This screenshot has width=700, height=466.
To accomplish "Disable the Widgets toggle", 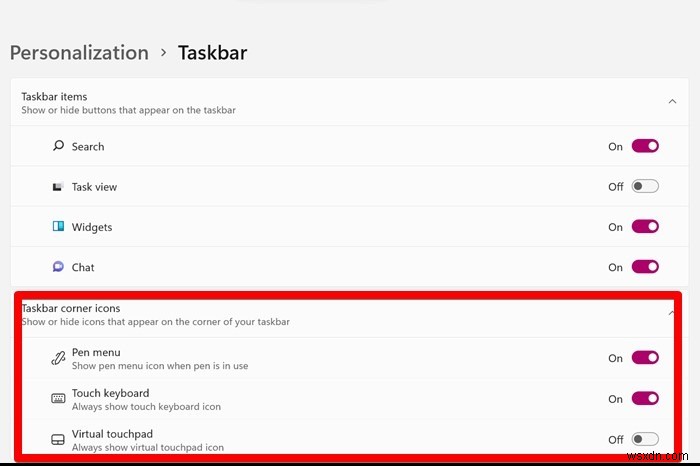I will (x=645, y=227).
